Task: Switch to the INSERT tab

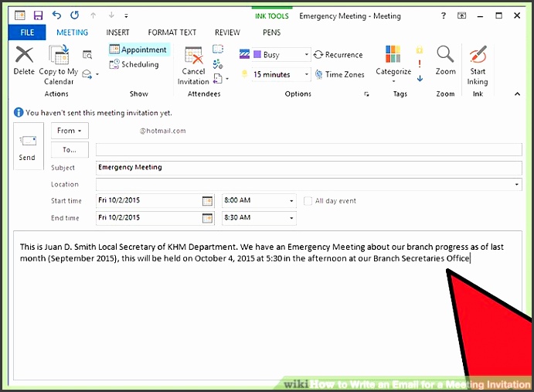Action: (x=117, y=32)
